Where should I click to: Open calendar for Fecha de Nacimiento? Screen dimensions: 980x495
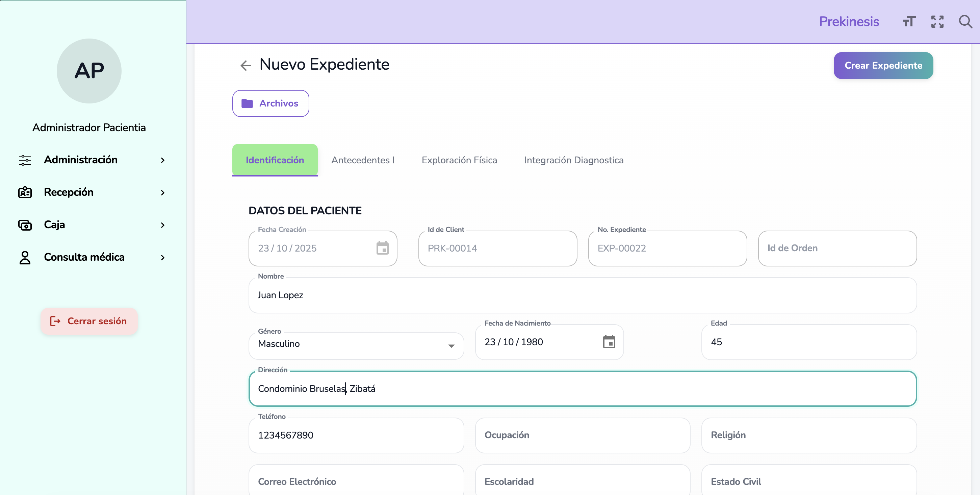(609, 342)
